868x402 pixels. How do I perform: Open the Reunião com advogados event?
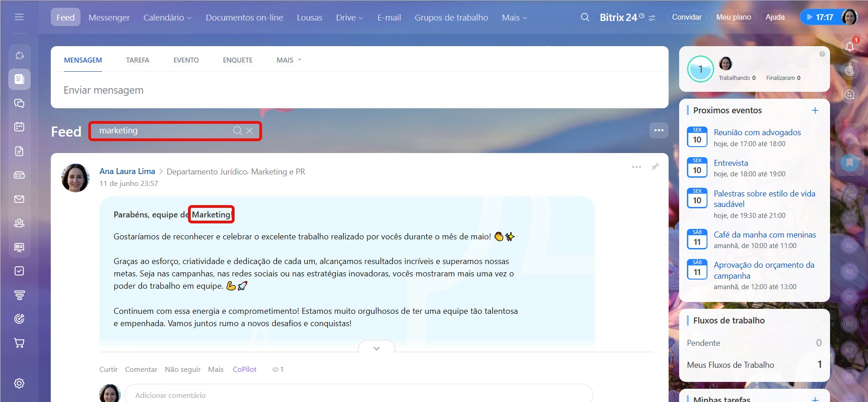click(x=757, y=132)
